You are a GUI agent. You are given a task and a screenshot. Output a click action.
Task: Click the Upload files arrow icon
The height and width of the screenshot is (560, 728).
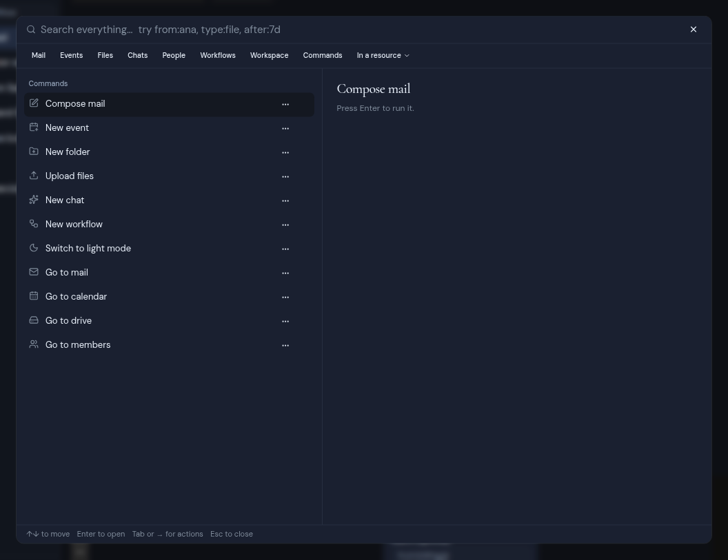(x=33, y=176)
